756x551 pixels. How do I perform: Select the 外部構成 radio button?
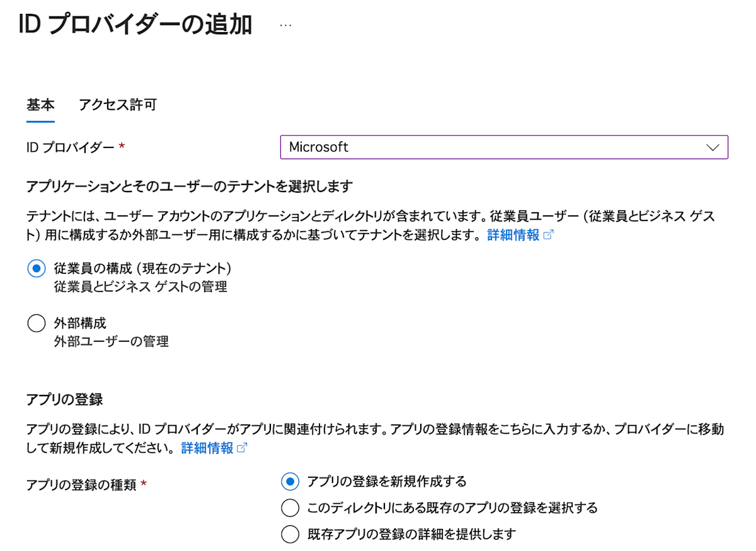[x=37, y=324]
